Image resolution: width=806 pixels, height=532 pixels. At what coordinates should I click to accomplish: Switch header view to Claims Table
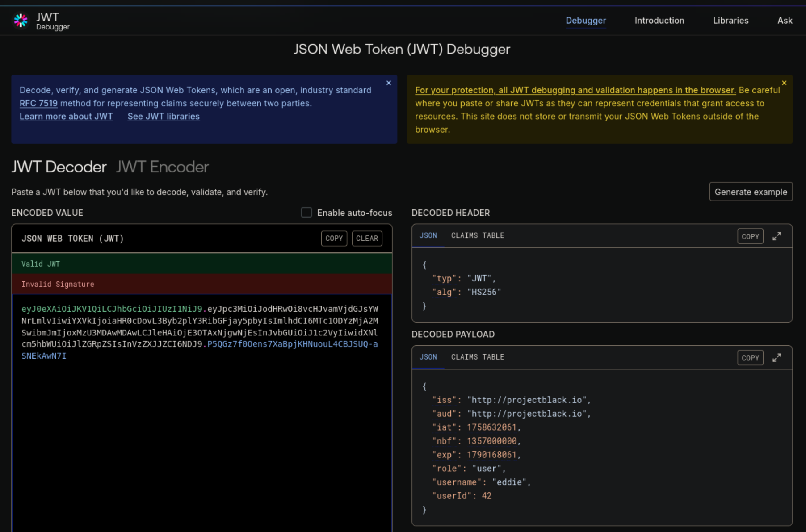pyautogui.click(x=477, y=235)
